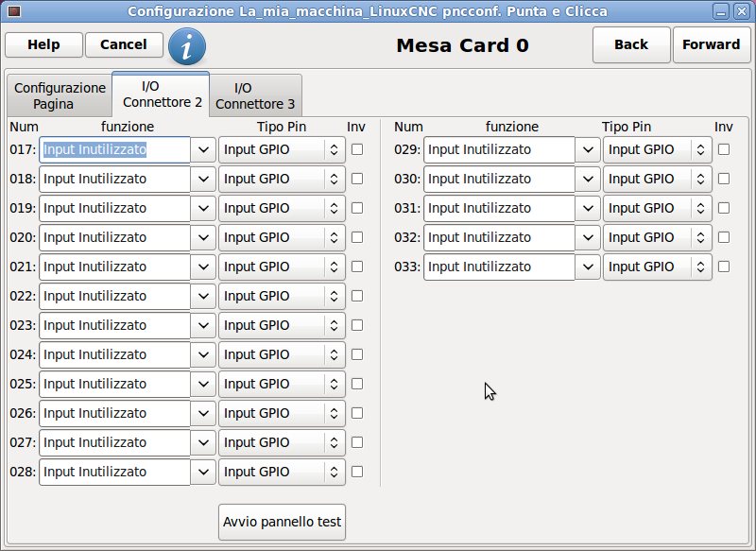Open the Help button
This screenshot has height=551, width=756.
point(43,44)
